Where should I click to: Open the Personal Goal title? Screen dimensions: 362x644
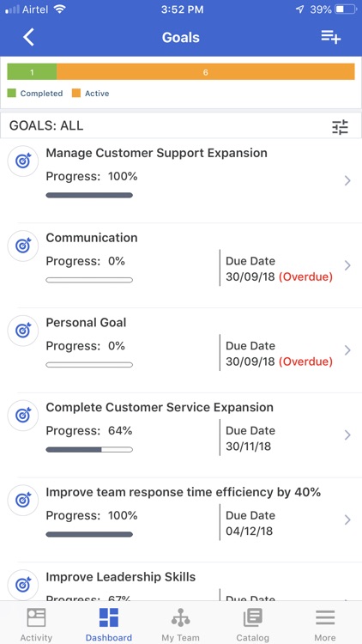click(x=86, y=322)
